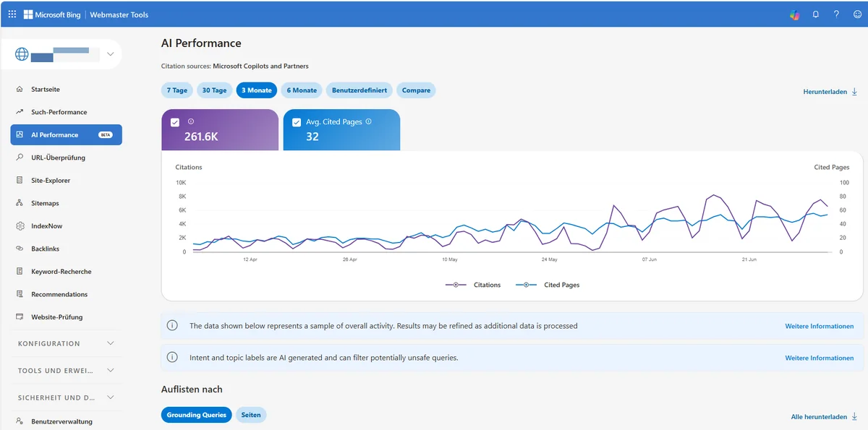This screenshot has height=430, width=868.
Task: Click the Microsoft Bing logo
Action: pyautogui.click(x=52, y=14)
